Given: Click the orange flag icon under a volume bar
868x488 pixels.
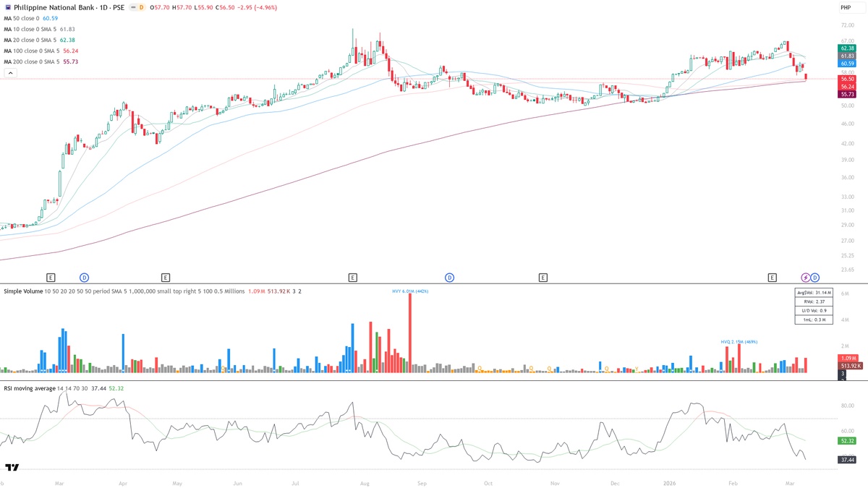Looking at the screenshot, I should (x=479, y=368).
